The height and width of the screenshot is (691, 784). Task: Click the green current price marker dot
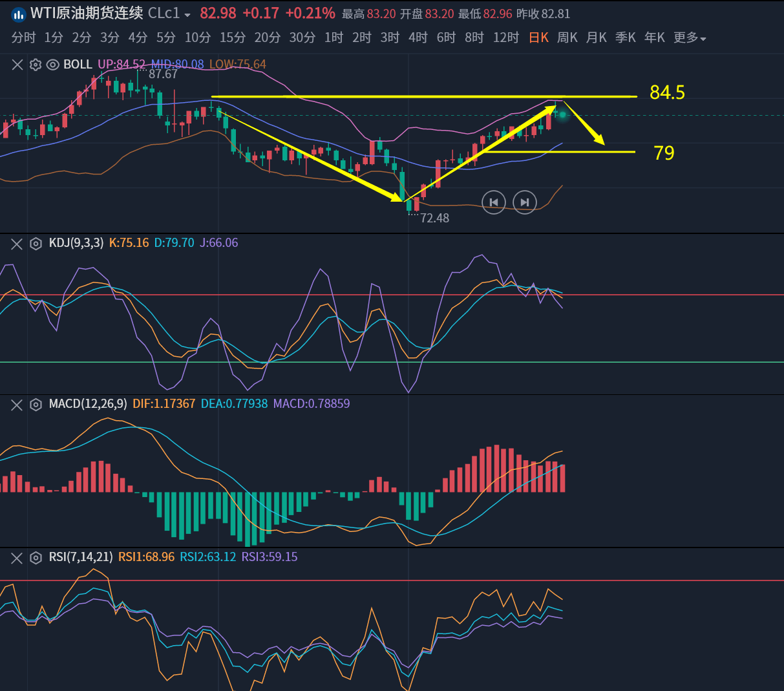[x=562, y=115]
